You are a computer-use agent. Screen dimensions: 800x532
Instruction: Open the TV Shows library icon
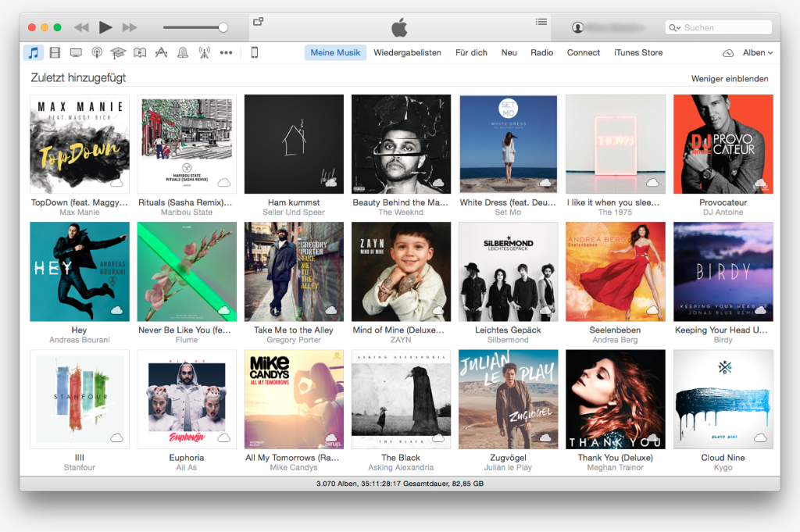pos(76,53)
